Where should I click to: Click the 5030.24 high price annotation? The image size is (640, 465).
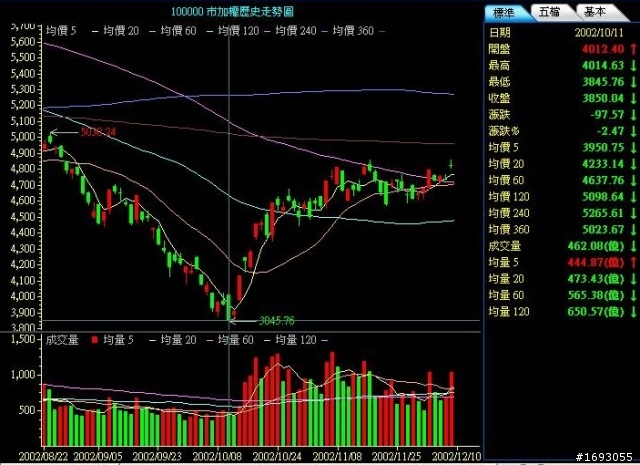pyautogui.click(x=98, y=132)
